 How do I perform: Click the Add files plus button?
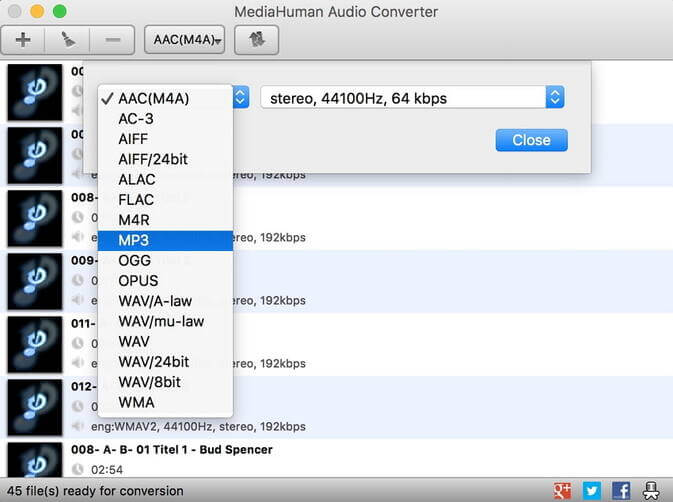23,40
